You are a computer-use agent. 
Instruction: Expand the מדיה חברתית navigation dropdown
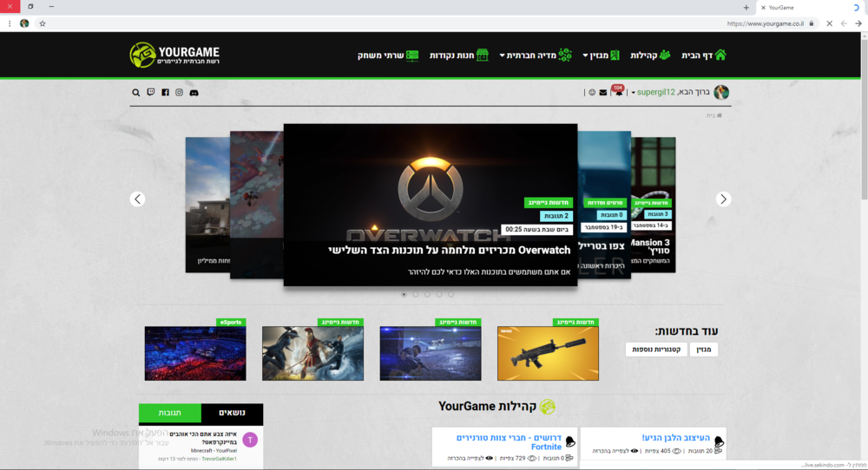535,55
